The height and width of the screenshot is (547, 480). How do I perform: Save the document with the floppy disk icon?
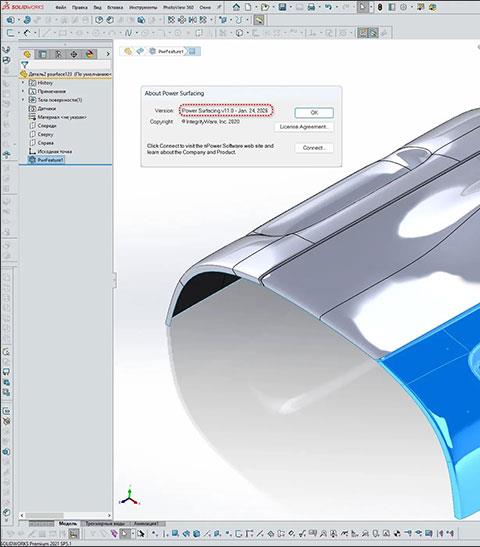tap(283, 7)
